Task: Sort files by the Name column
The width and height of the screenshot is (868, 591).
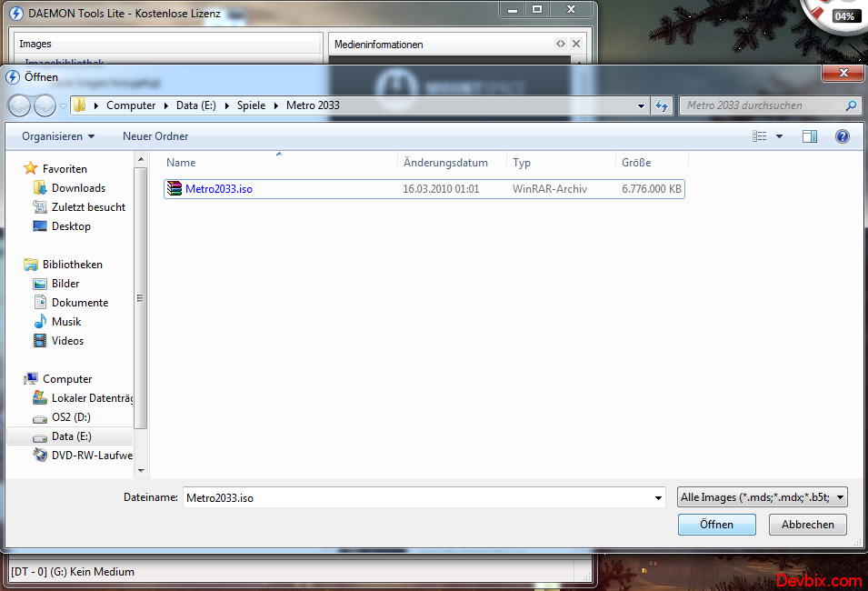Action: coord(281,162)
